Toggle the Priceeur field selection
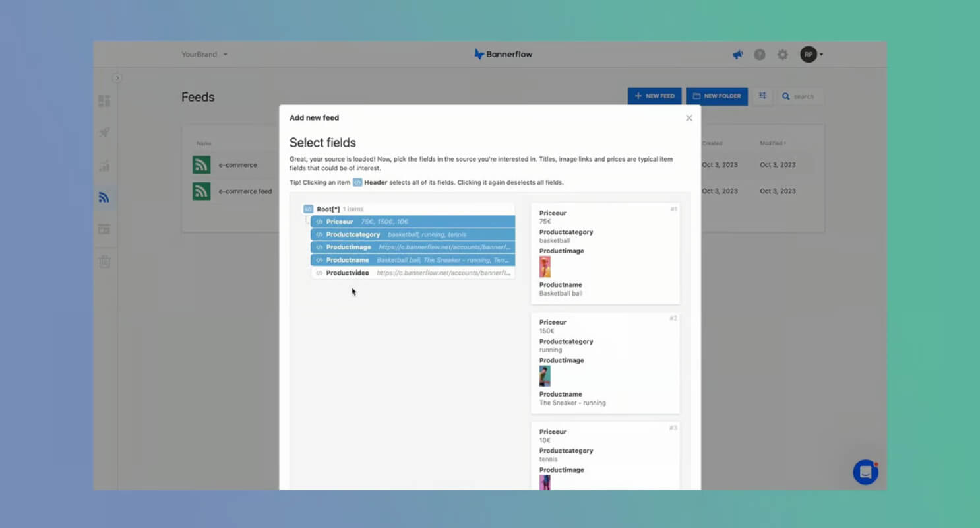Viewport: 980px width, 528px height. [413, 222]
